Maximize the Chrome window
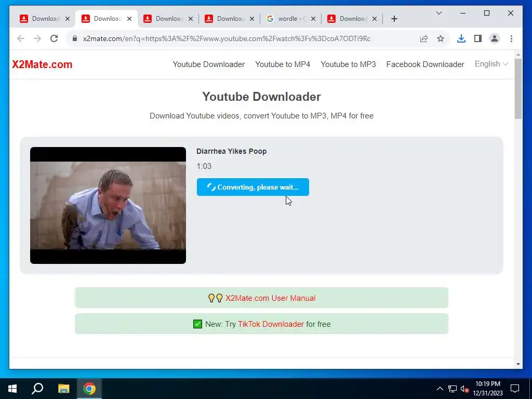The height and width of the screenshot is (399, 532). click(x=486, y=13)
